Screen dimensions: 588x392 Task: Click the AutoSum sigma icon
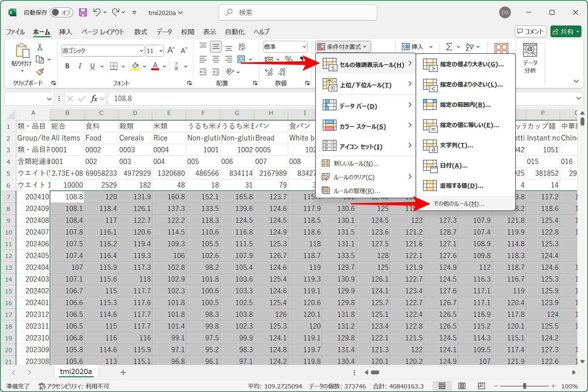pyautogui.click(x=449, y=47)
